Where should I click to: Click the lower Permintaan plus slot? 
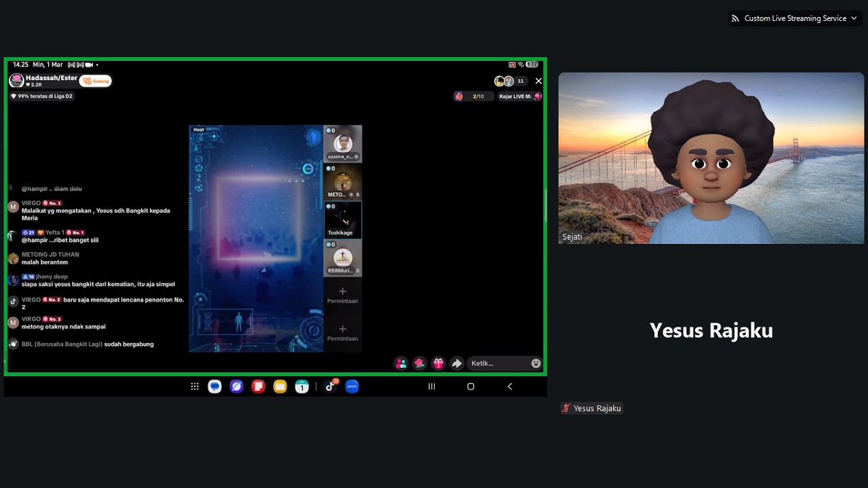(342, 333)
